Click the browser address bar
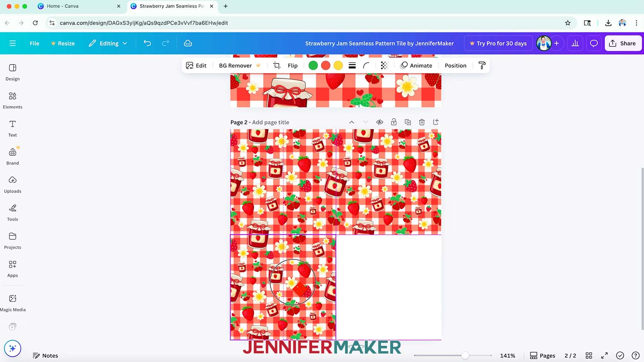This screenshot has height=362, width=644. [x=307, y=23]
